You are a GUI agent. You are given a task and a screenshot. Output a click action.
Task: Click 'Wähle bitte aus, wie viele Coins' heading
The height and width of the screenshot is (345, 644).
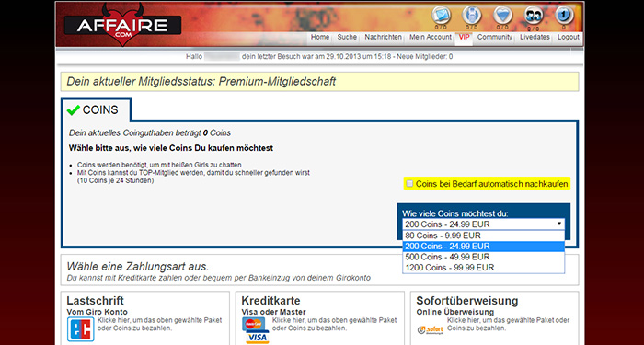coord(171,148)
